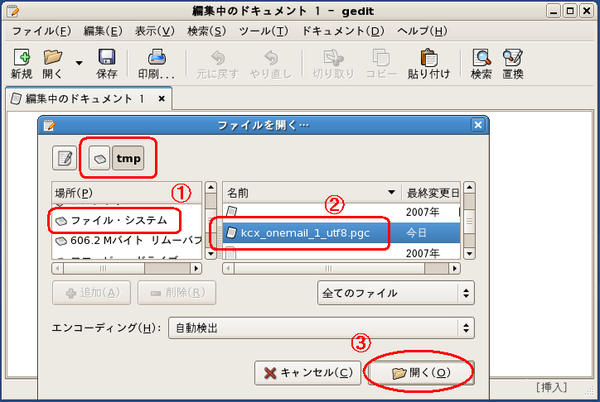Open the 編集(E) menu
This screenshot has height=402, width=600.
point(103,31)
